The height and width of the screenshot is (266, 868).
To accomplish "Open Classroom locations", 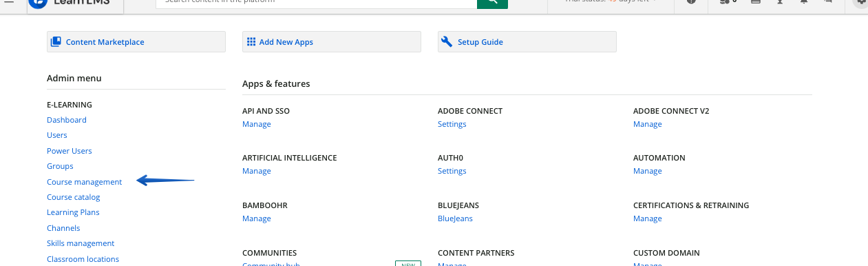I will pyautogui.click(x=83, y=259).
